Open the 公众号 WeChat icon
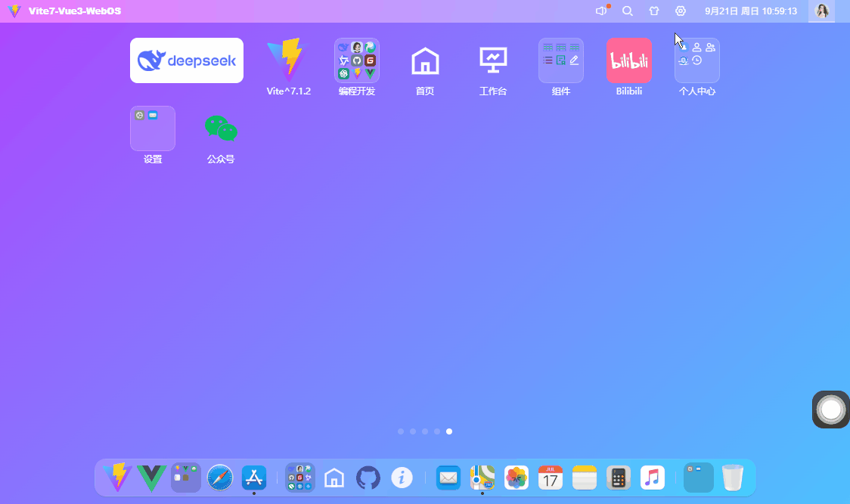The height and width of the screenshot is (504, 850). tap(221, 128)
